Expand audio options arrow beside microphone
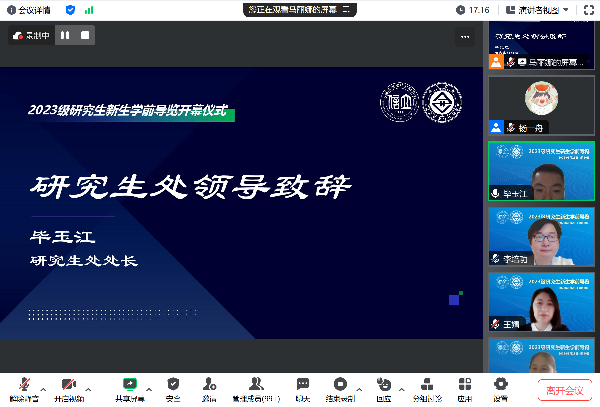600x407 pixels. point(43,388)
